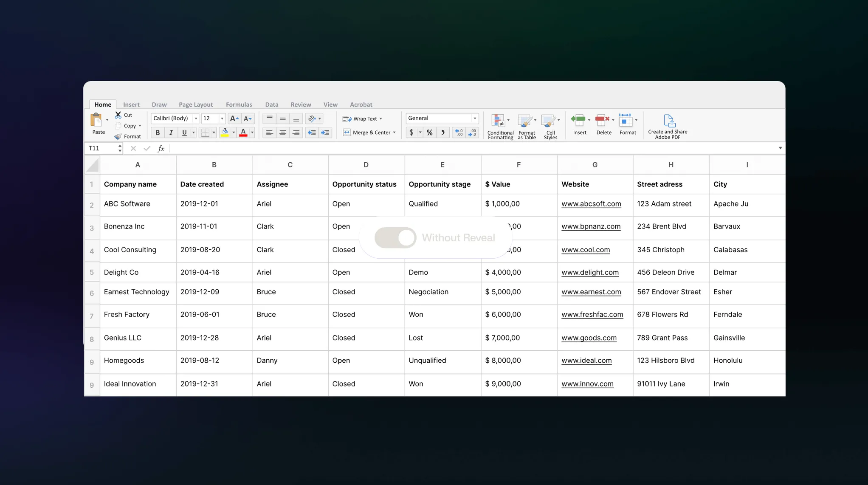Apply bottom vertical alignment
The image size is (868, 485).
296,118
